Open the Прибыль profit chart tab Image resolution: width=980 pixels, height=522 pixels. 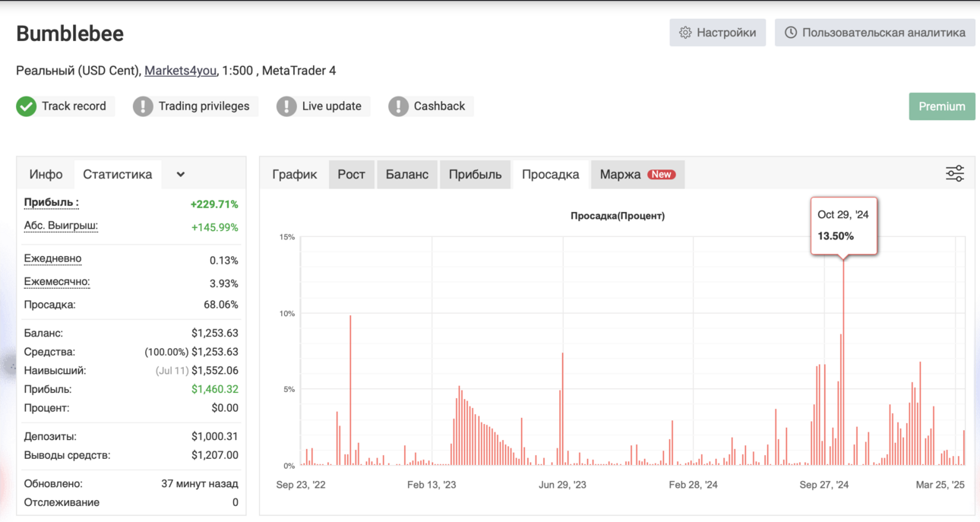pyautogui.click(x=475, y=175)
